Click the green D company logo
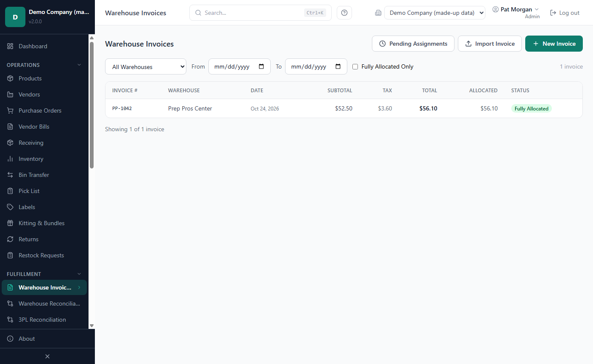The width and height of the screenshot is (593, 364). pyautogui.click(x=15, y=17)
